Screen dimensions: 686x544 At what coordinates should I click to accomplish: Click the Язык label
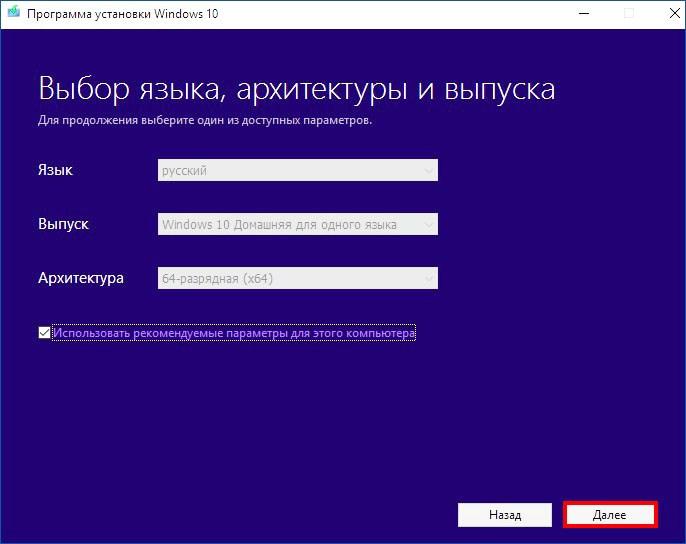55,170
